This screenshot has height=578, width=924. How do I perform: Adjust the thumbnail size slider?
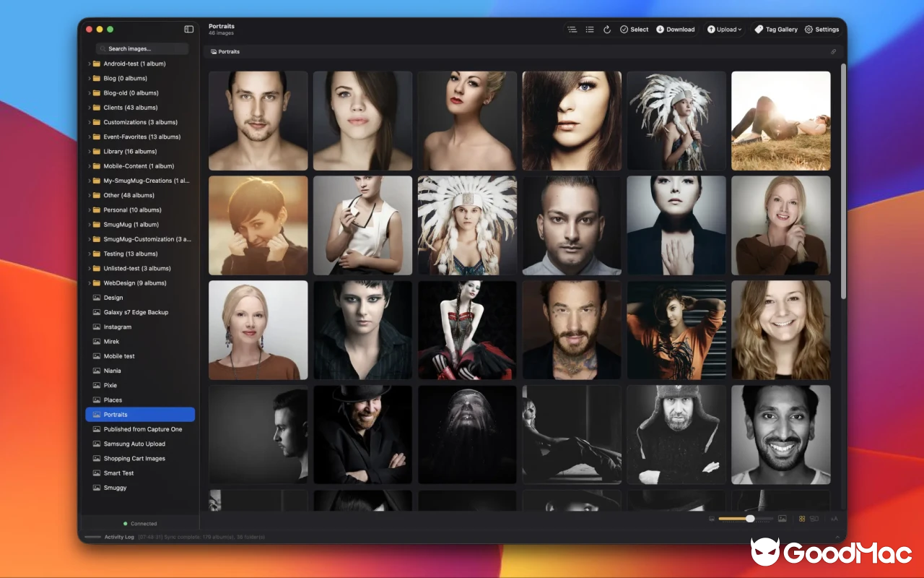(x=749, y=518)
